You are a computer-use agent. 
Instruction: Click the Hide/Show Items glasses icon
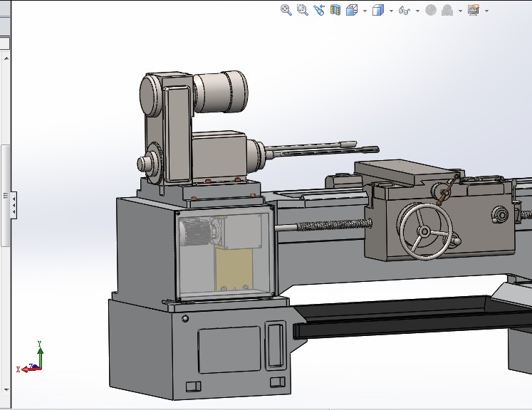405,11
